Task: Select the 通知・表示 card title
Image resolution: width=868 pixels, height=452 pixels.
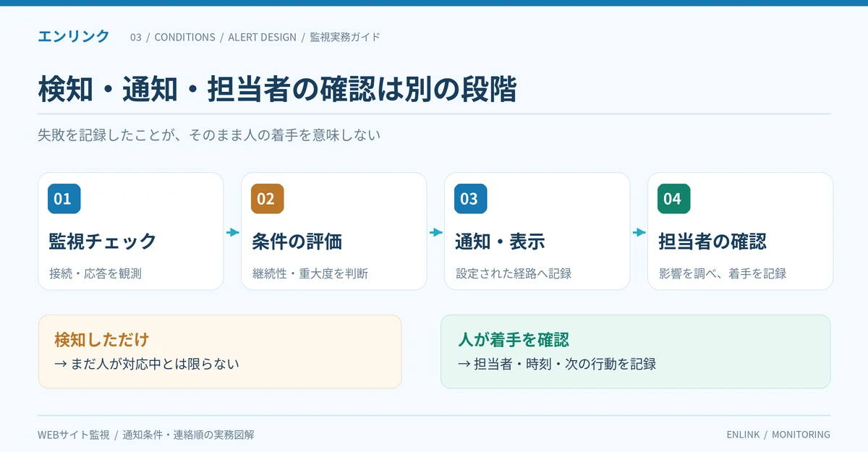Action: tap(500, 242)
